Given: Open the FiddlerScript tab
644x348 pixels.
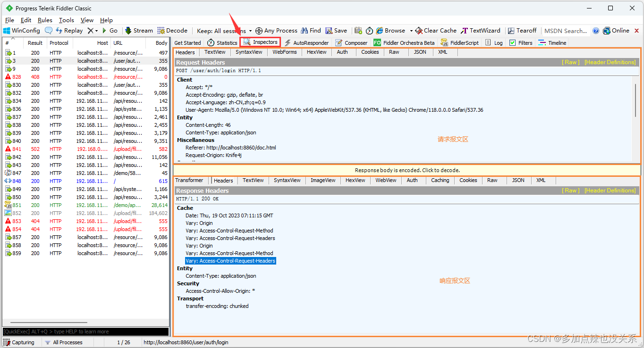Looking at the screenshot, I should [459, 42].
